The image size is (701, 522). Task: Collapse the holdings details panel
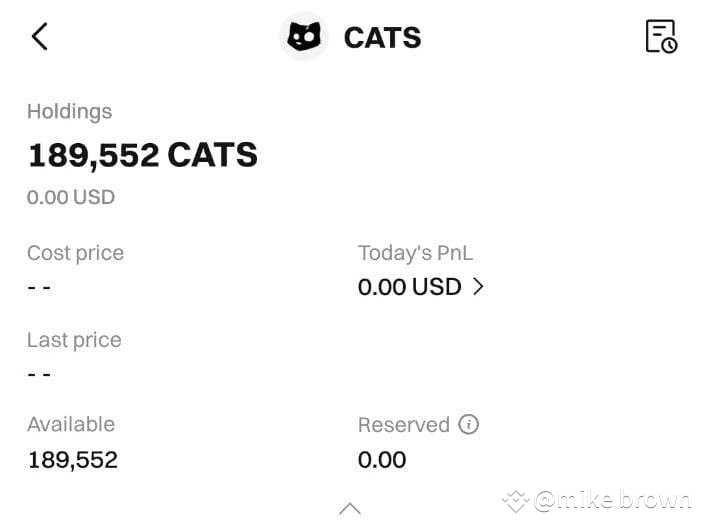tap(350, 508)
